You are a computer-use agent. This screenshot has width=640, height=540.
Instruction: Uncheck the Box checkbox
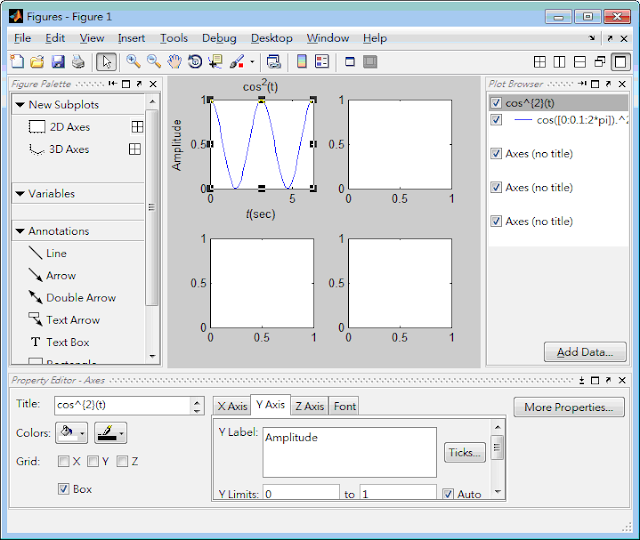[x=64, y=489]
